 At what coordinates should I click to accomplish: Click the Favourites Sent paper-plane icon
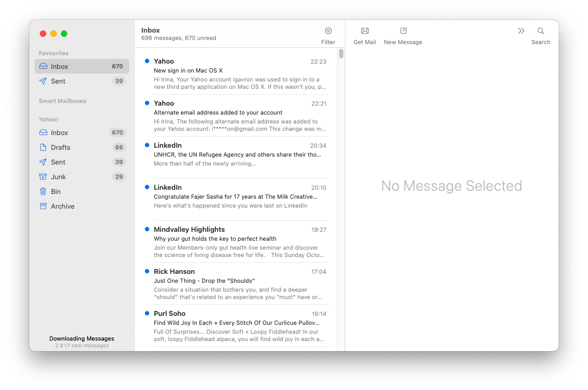(43, 81)
